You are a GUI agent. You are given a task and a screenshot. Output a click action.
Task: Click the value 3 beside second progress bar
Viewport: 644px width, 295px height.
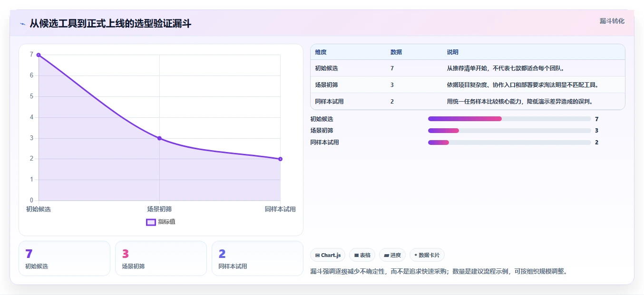click(x=596, y=131)
